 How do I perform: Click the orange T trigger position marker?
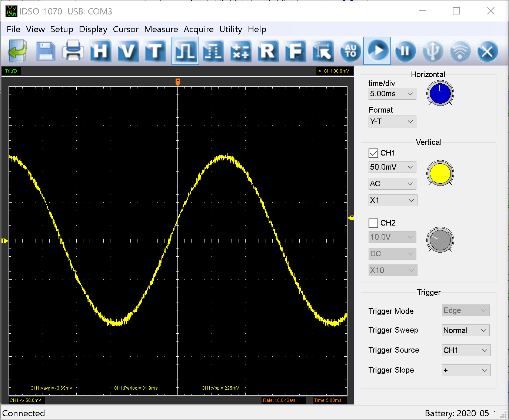(x=178, y=82)
